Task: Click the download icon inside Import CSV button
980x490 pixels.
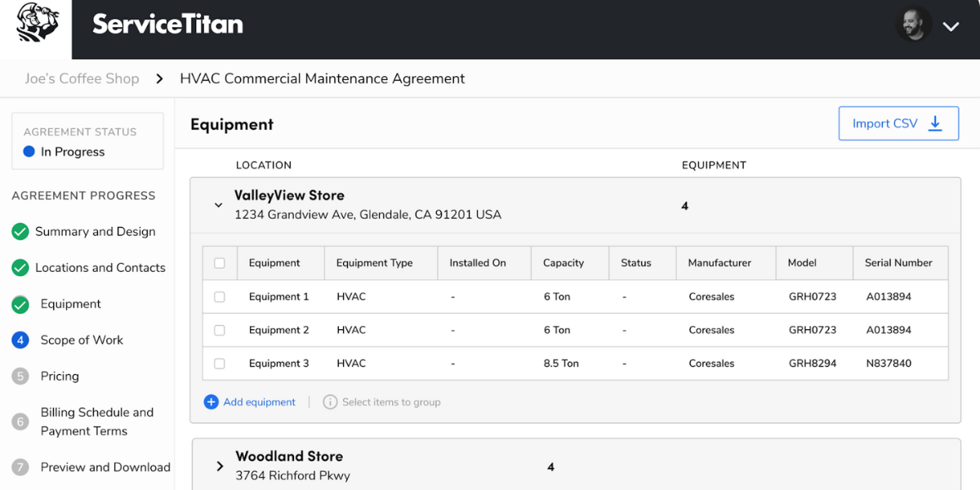Action: (x=935, y=122)
